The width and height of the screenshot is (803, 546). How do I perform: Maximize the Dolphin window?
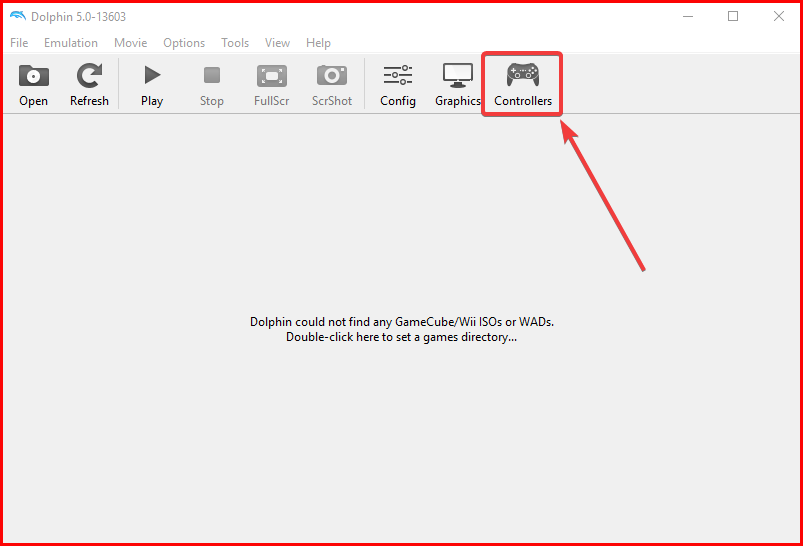point(733,16)
